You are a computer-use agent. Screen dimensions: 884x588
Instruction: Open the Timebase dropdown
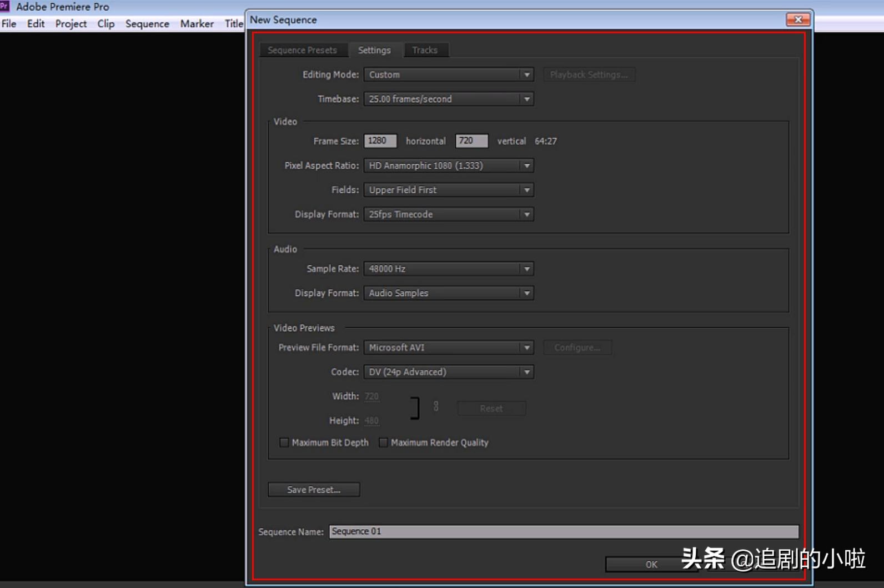coord(449,99)
